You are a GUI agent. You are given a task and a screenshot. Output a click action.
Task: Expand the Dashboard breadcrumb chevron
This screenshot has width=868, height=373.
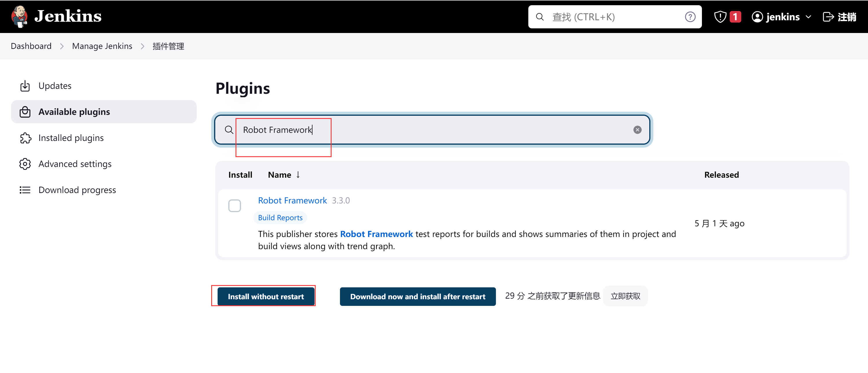(x=62, y=46)
